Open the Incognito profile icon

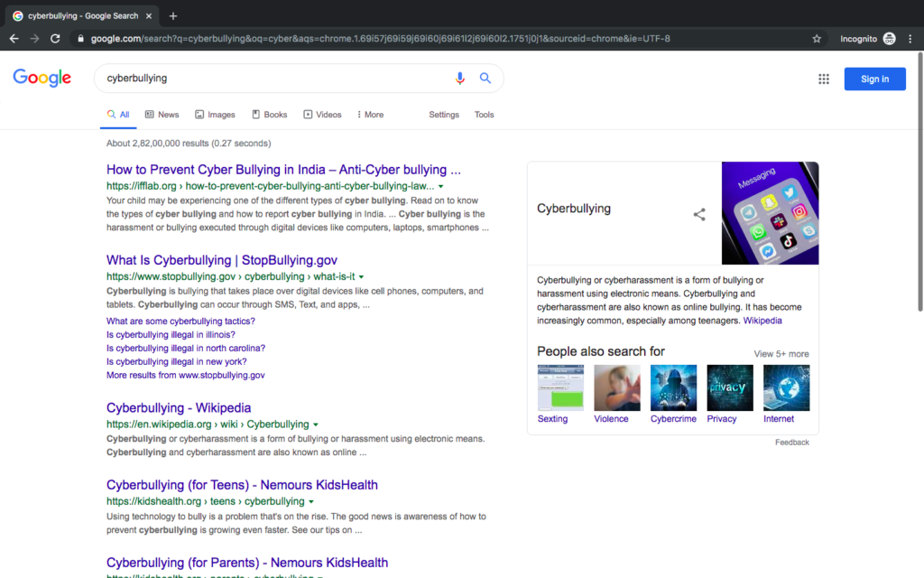click(x=889, y=39)
